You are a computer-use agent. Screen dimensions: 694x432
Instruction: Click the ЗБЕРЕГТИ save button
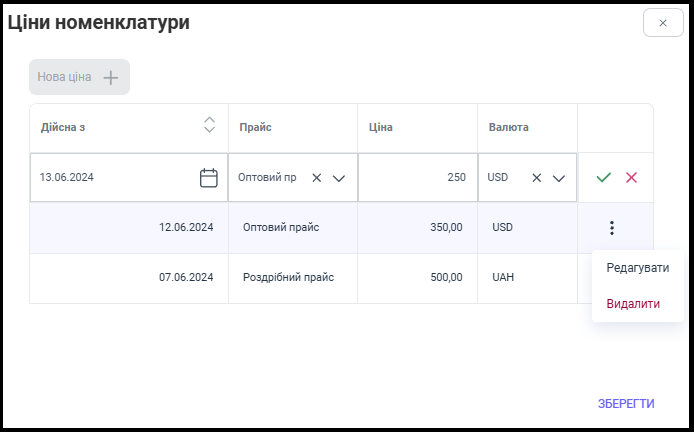[x=626, y=404]
